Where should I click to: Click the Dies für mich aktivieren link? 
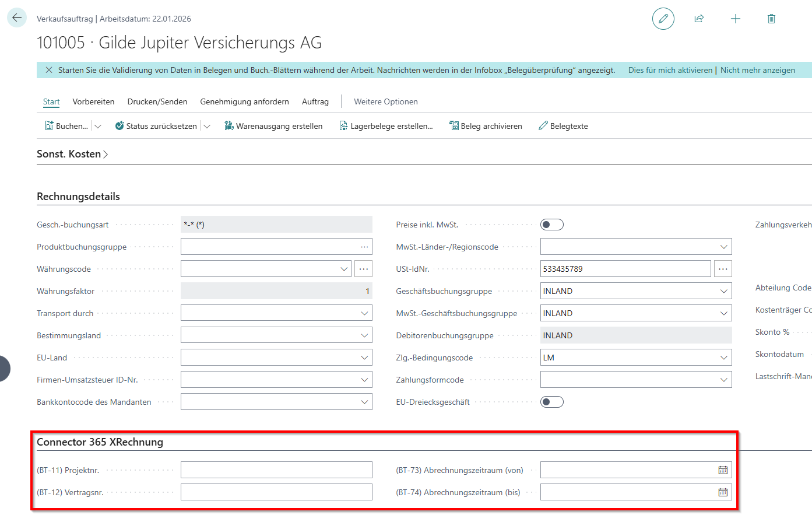[x=670, y=70]
